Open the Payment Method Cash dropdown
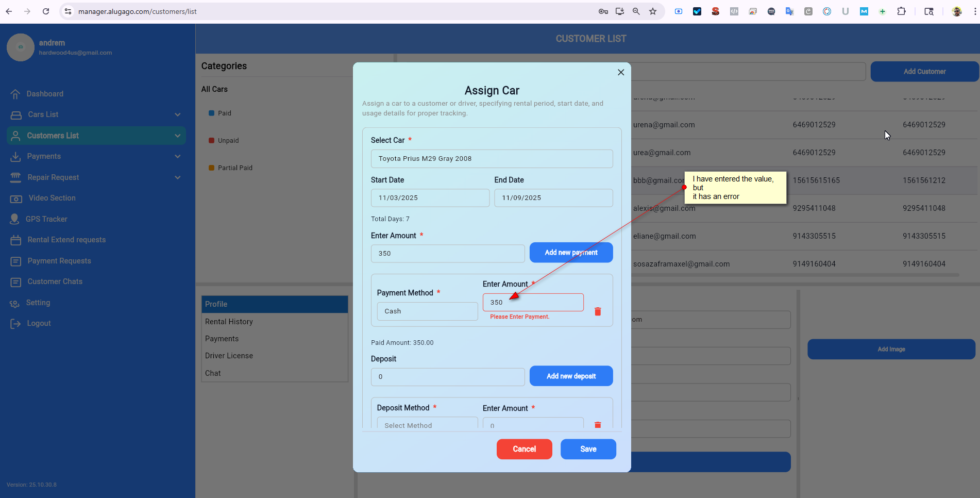This screenshot has height=498, width=980. point(427,311)
